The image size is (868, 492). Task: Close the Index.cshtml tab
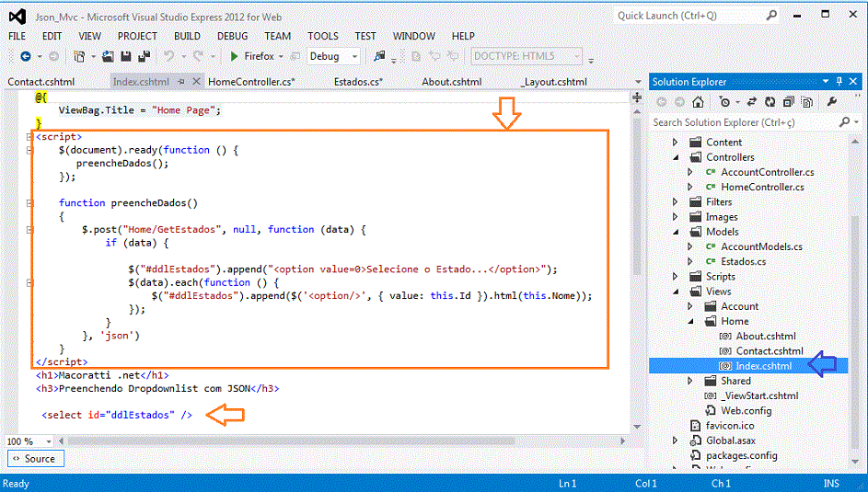(196, 82)
